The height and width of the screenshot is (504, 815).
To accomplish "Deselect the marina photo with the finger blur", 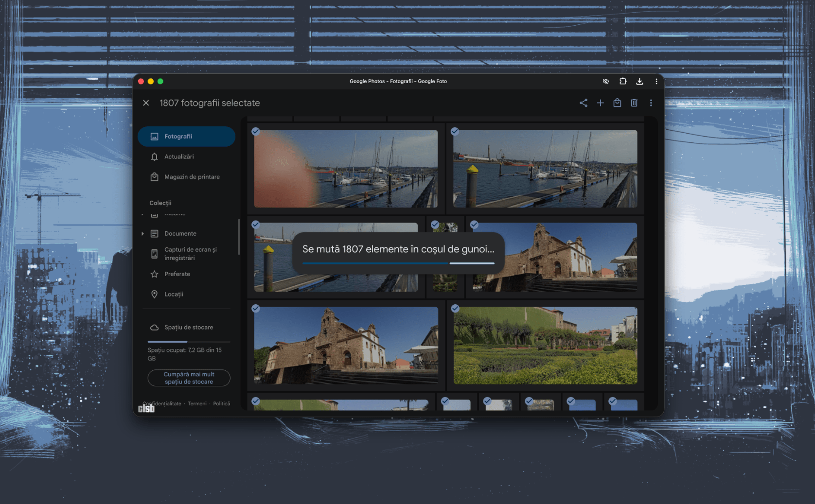I will click(x=256, y=132).
